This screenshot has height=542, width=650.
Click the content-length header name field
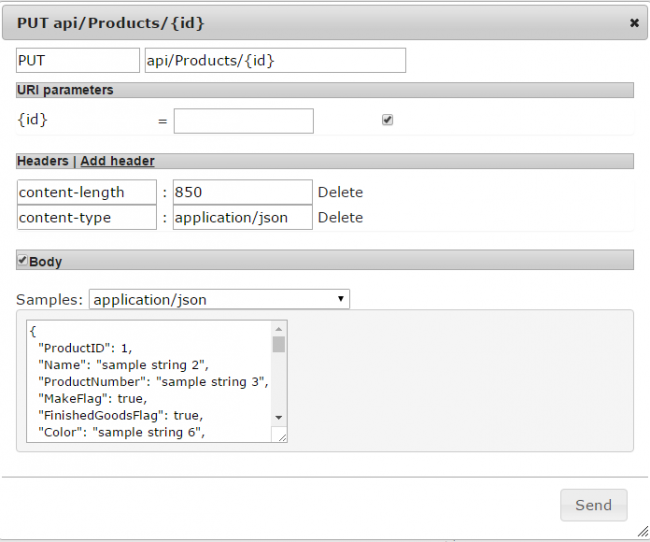coord(87,192)
